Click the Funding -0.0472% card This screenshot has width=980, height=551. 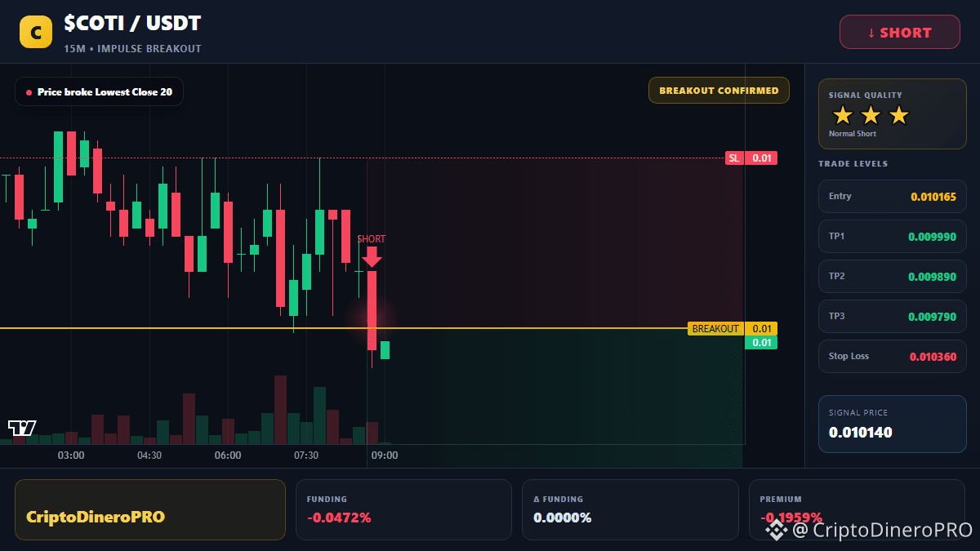tap(403, 509)
